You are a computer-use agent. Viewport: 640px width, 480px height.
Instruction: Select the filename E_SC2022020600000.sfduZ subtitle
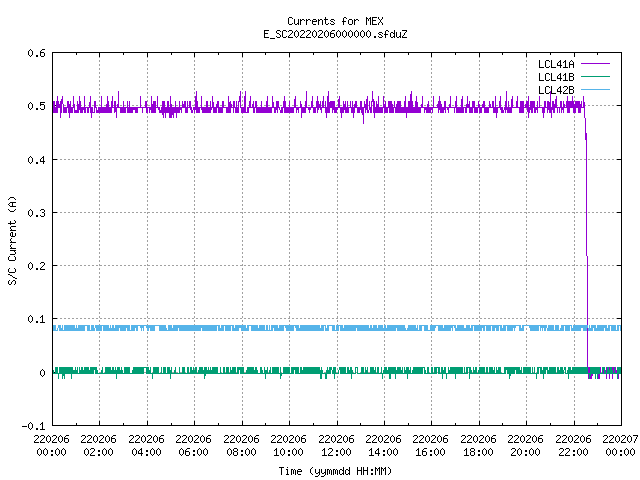coord(335,34)
